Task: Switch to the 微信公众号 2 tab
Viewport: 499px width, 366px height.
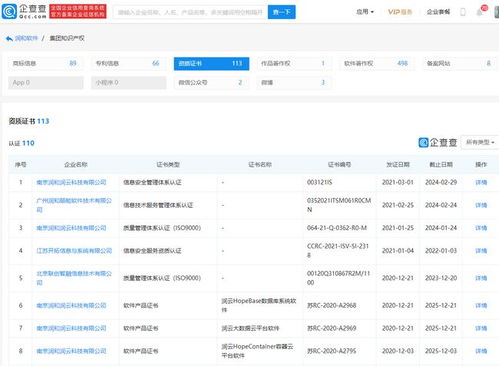Action: (211, 83)
